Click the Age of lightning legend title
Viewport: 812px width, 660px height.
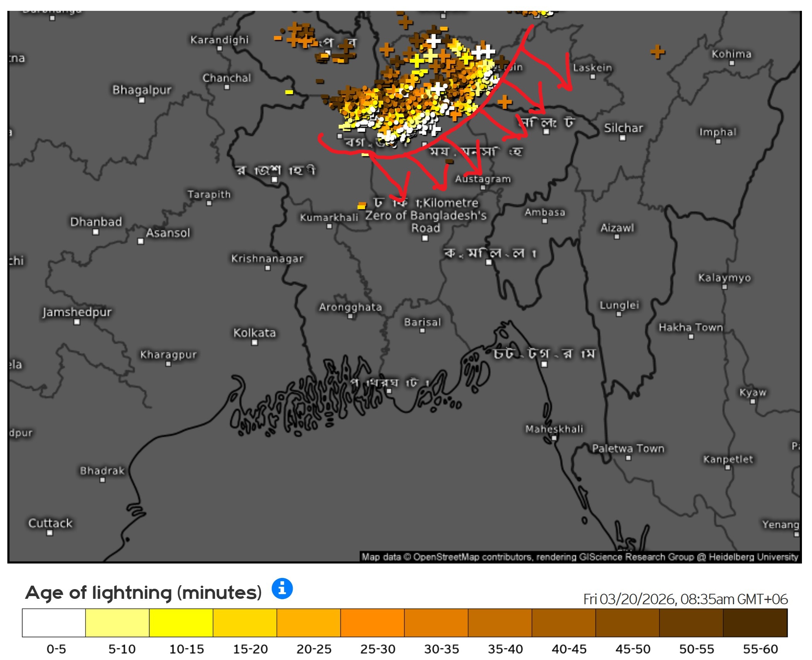143,593
